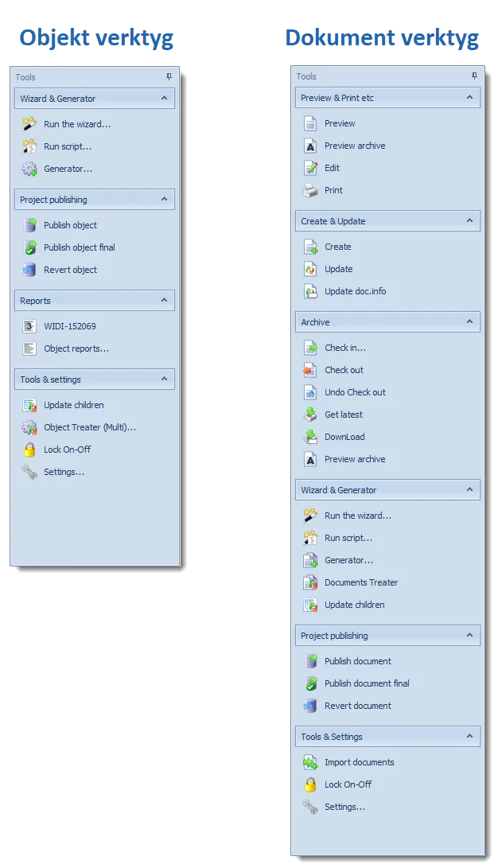498x868 pixels.
Task: Click Revert document label
Action: (x=357, y=706)
